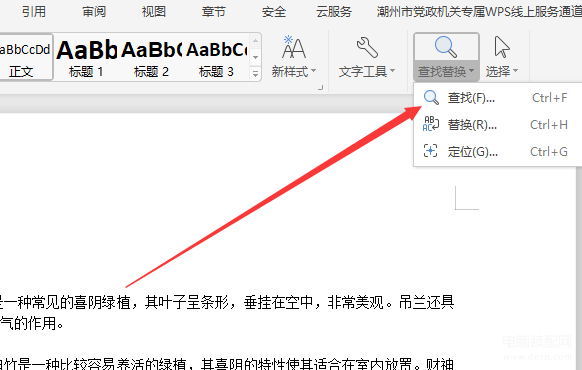Choose 替换(R)... menu entry

498,125
